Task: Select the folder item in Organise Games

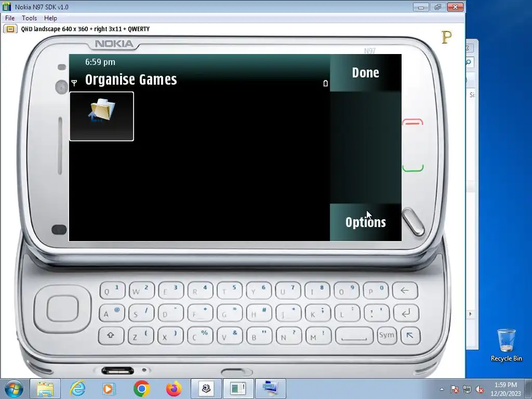Action: tap(101, 116)
